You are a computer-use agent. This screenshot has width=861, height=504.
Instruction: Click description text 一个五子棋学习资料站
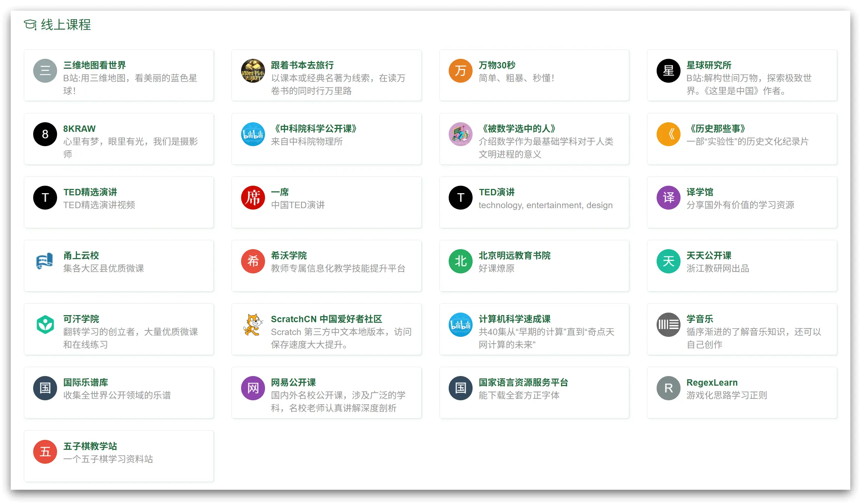pyautogui.click(x=108, y=459)
